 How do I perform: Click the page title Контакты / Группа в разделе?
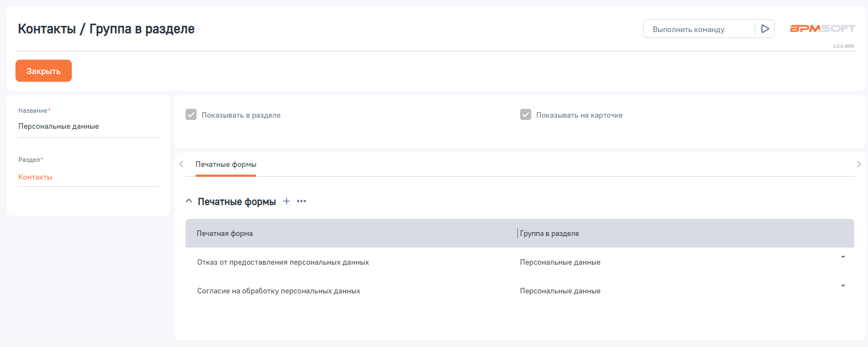(106, 29)
